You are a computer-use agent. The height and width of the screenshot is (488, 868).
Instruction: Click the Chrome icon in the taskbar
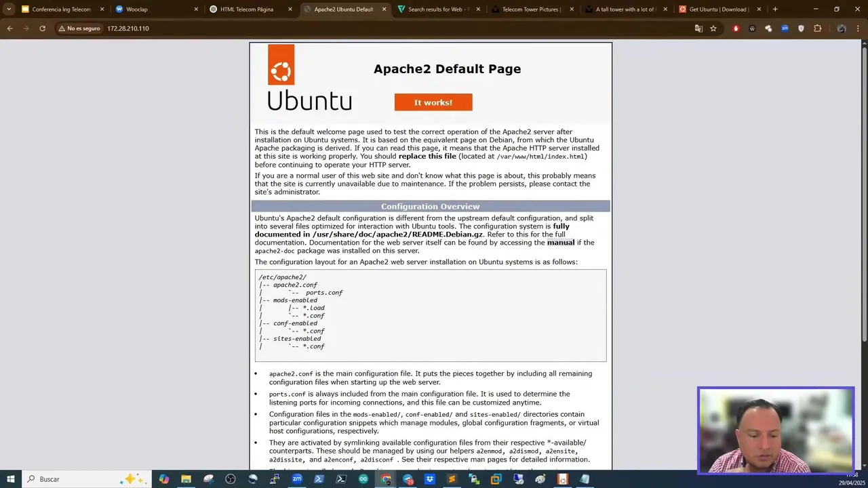(x=386, y=479)
